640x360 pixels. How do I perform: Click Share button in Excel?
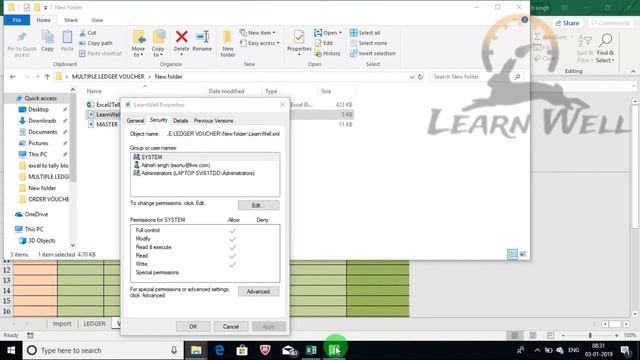567,23
